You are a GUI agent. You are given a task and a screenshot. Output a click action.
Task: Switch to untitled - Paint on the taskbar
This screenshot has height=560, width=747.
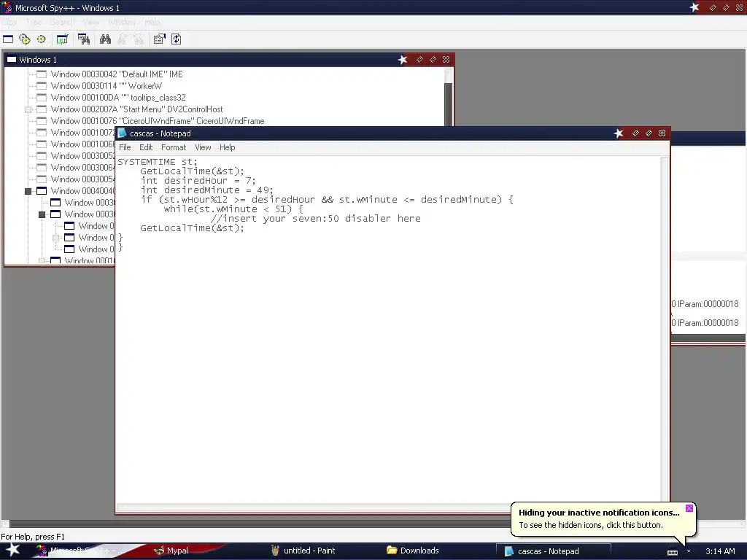[x=303, y=551]
